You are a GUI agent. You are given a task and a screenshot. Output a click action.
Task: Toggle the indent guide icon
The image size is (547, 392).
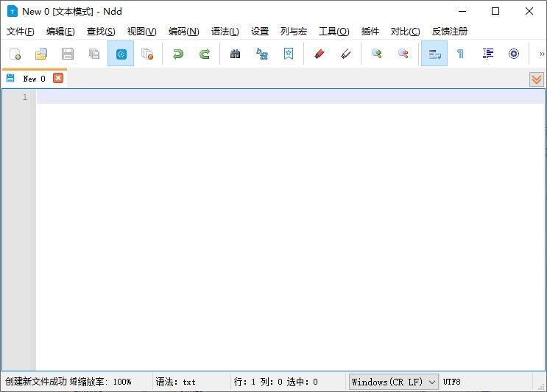pyautogui.click(x=487, y=54)
